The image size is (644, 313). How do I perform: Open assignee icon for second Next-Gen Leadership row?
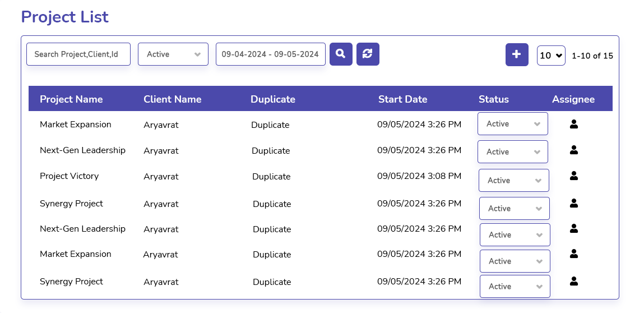[574, 228]
